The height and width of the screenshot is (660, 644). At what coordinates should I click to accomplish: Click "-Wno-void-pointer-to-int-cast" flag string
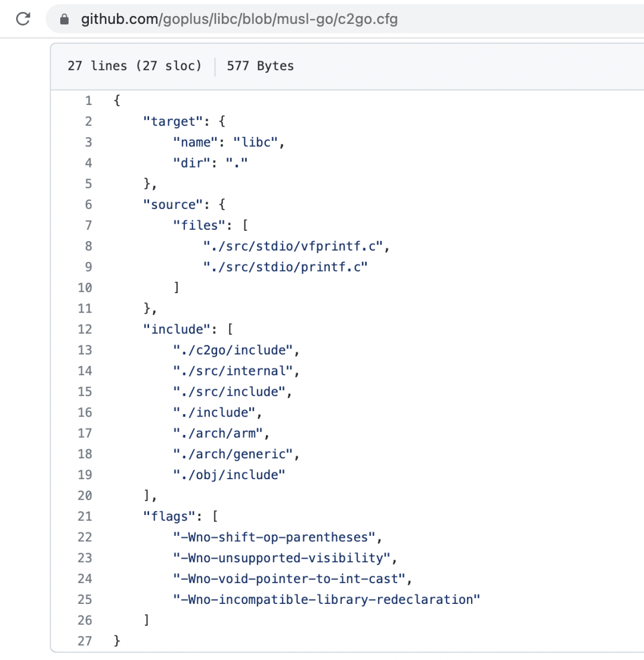289,579
